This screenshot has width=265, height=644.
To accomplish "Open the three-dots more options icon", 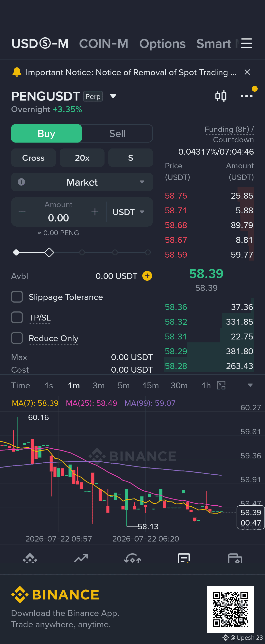I will click(x=246, y=96).
